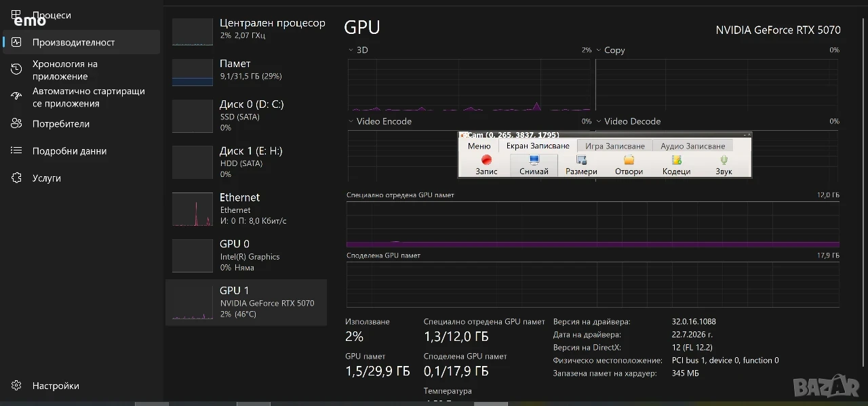This screenshot has width=868, height=406.
Task: Click dedicated memory value 1,3/12,0 ГБ
Action: 456,337
